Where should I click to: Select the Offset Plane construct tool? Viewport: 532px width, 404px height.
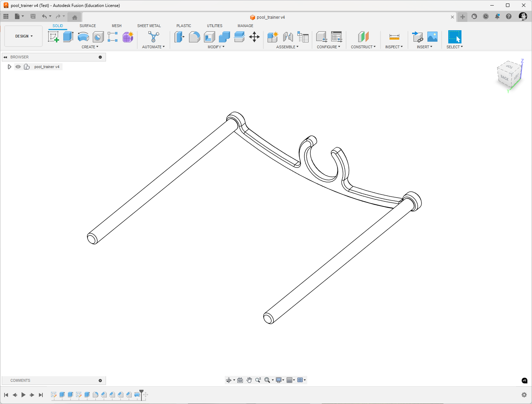[x=363, y=36]
